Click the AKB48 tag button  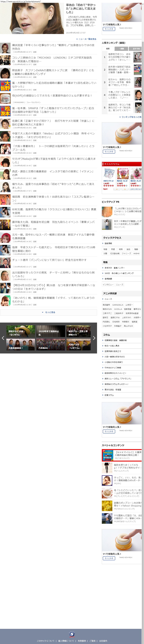pos(136,253)
